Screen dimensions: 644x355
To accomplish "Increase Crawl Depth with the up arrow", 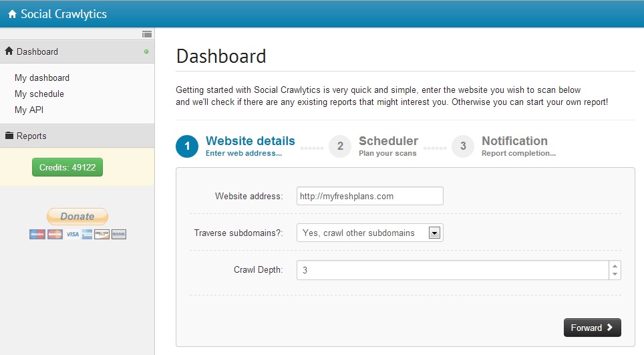I will click(x=615, y=266).
